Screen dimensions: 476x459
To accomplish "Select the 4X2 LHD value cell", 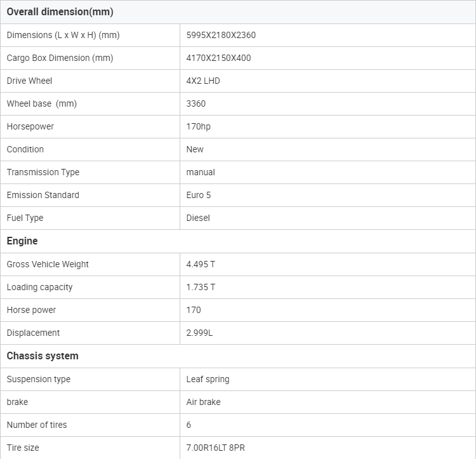I will [203, 81].
